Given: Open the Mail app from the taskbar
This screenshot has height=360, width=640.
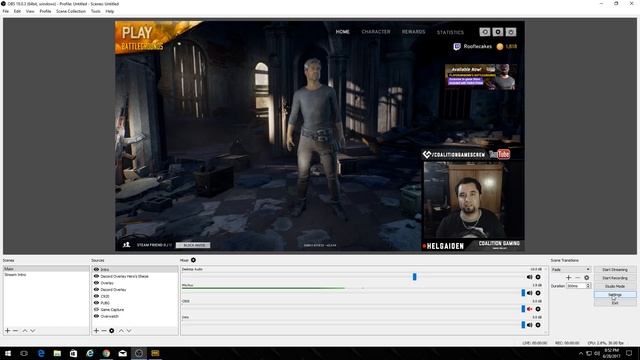Looking at the screenshot, I should click(122, 353).
